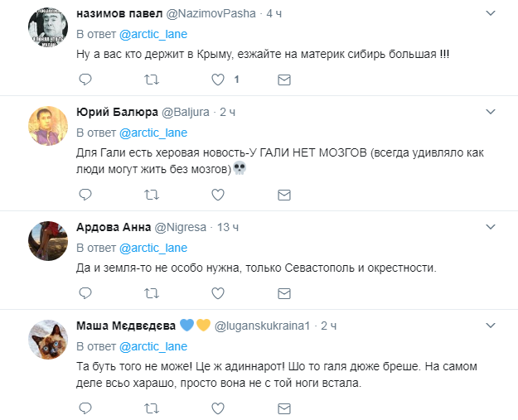Image resolution: width=518 pixels, height=420 pixels.
Task: Like Юрий Балюра's tweet
Action: click(218, 195)
